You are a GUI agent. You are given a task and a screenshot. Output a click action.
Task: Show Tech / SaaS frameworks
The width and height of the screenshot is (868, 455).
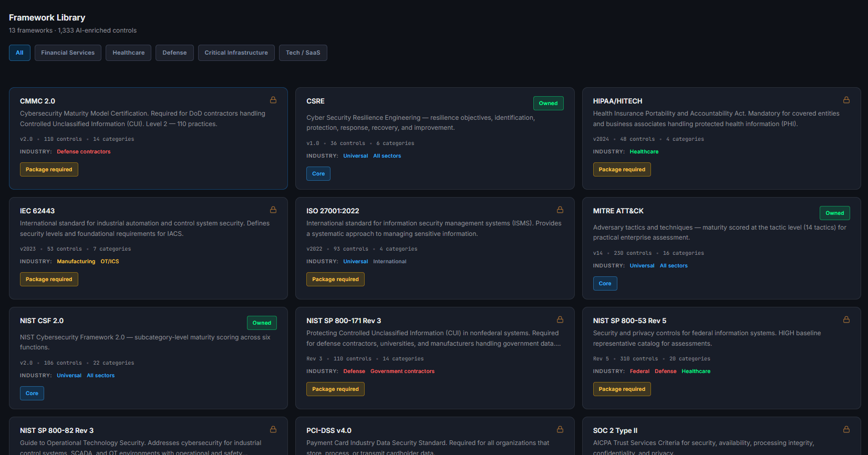[x=303, y=53]
